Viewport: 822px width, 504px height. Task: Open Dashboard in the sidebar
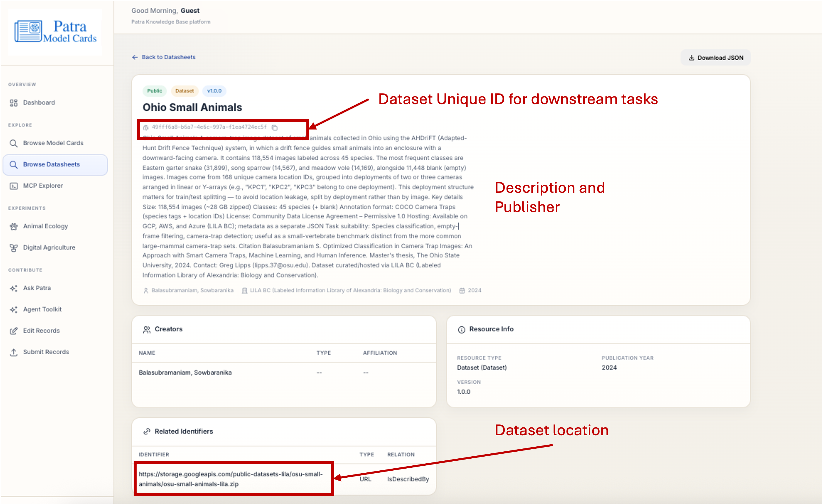55,103
